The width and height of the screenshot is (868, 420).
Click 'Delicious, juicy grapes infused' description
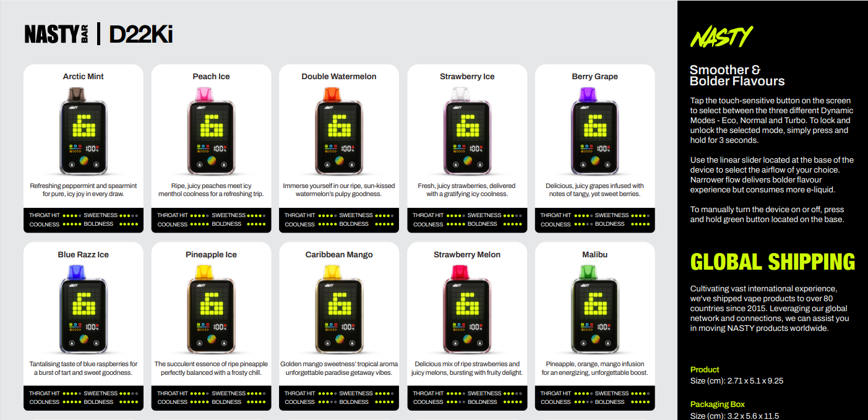point(595,190)
